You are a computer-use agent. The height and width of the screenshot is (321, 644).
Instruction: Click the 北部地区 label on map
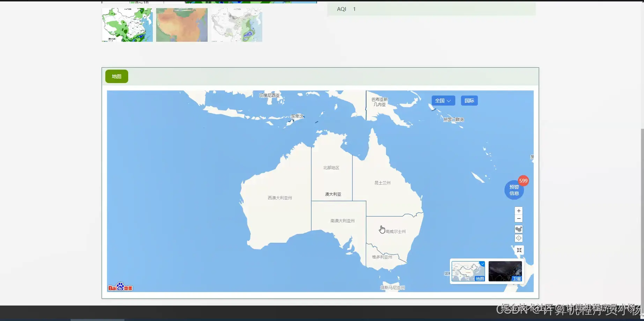[331, 168]
